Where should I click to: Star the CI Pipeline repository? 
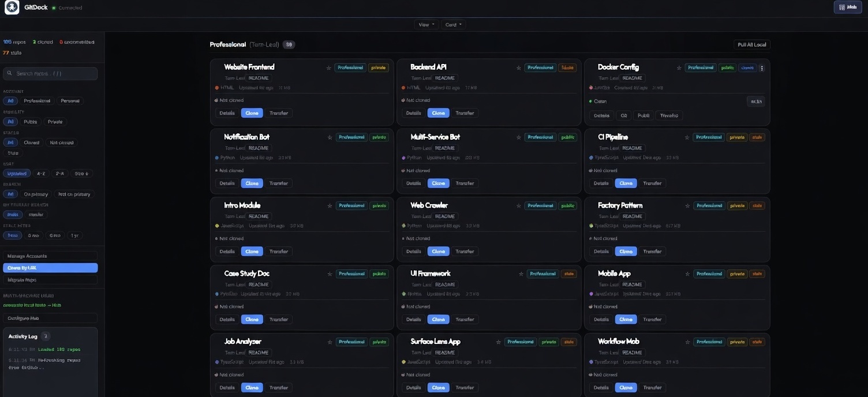(687, 137)
